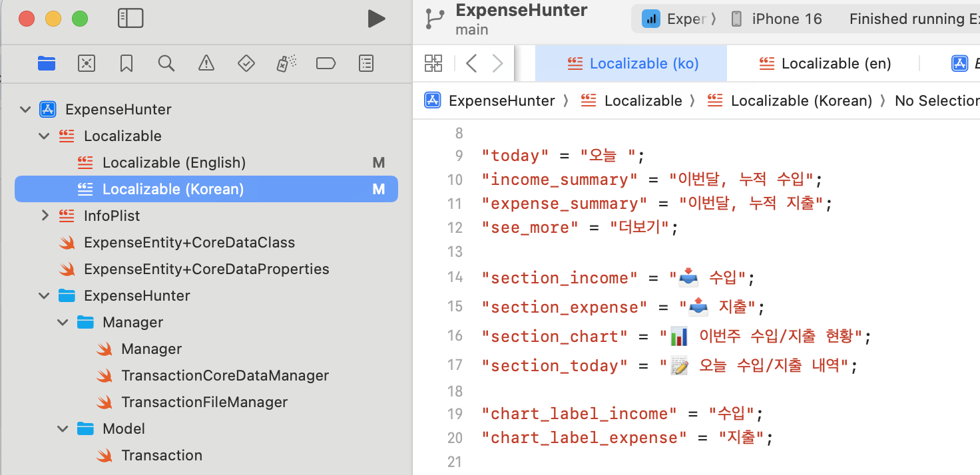
Task: Click the "section_income" key
Action: pyautogui.click(x=559, y=278)
